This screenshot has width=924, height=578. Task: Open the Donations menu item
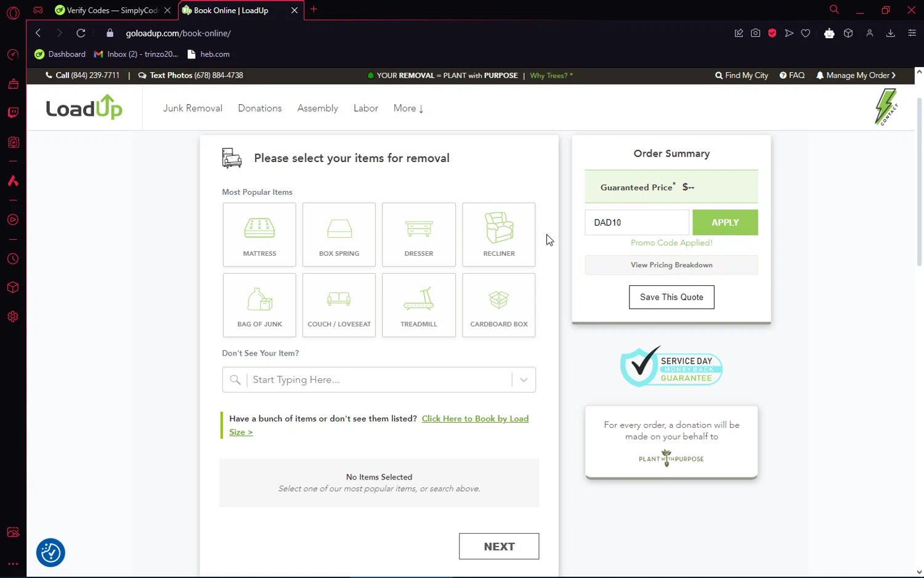(x=260, y=108)
